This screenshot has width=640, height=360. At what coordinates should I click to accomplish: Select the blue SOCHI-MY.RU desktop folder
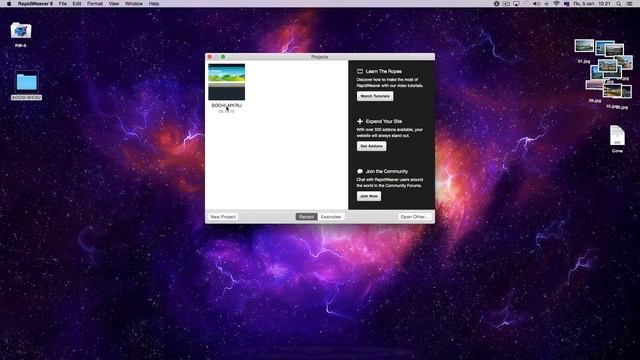click(x=27, y=82)
